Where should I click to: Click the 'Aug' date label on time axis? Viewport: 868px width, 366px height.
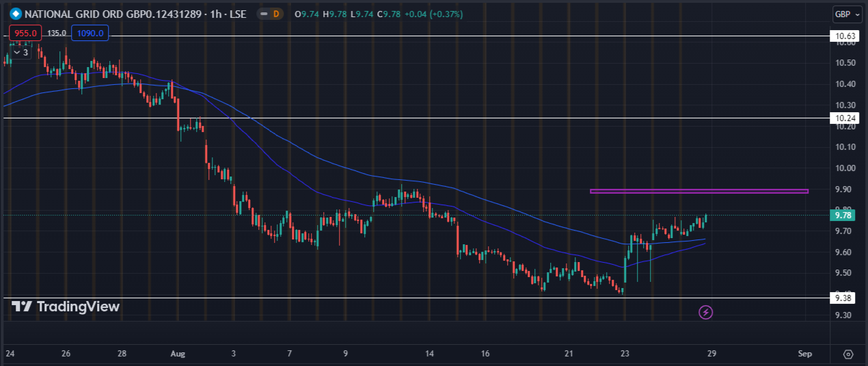pyautogui.click(x=178, y=354)
